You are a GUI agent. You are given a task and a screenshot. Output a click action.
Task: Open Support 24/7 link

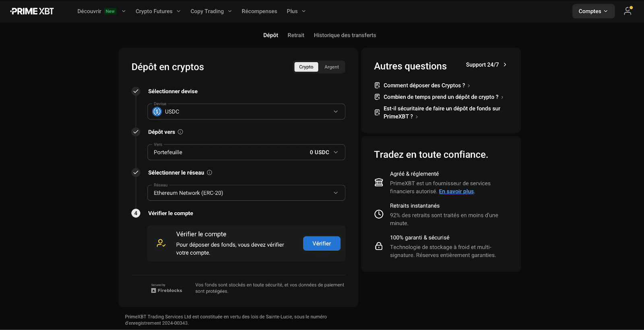(486, 65)
